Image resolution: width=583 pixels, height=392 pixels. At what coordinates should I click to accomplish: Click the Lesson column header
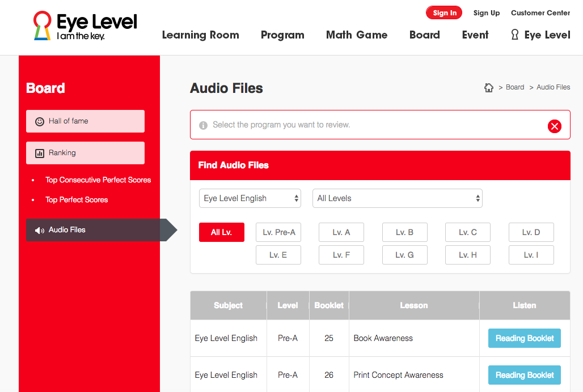pyautogui.click(x=414, y=305)
